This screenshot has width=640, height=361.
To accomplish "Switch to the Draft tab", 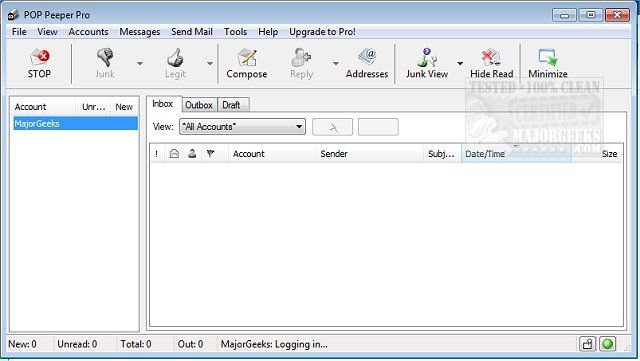I will tap(231, 105).
